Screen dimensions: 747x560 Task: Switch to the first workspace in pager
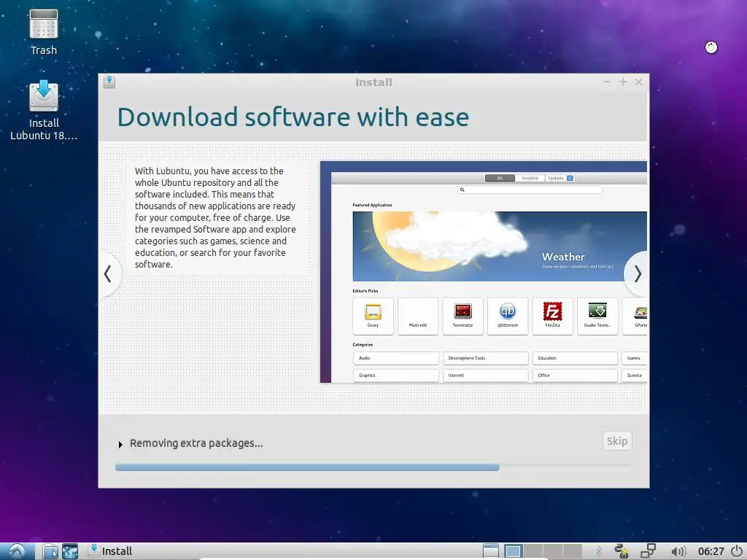[x=513, y=551]
